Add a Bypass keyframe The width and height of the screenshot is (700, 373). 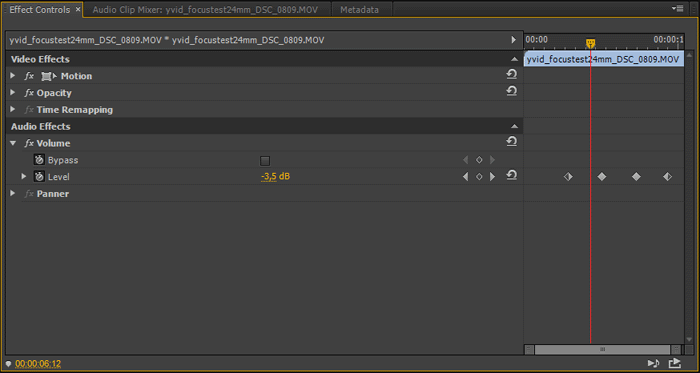coord(479,160)
